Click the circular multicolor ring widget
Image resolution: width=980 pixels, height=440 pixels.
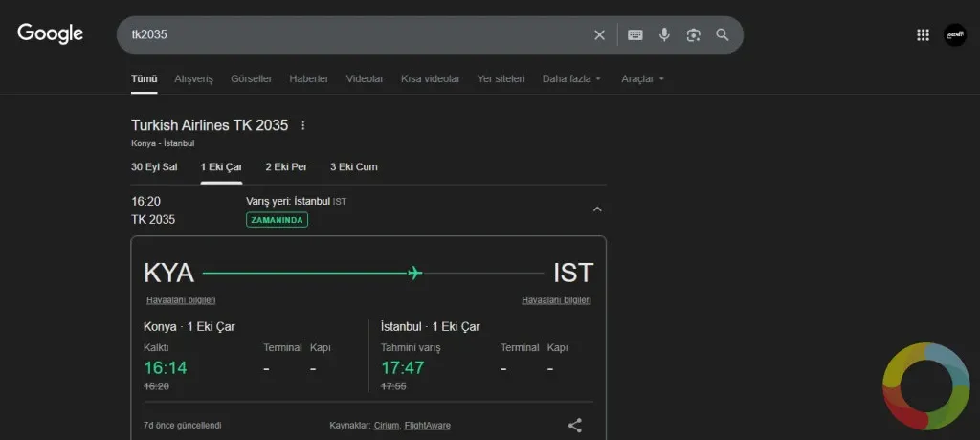click(x=926, y=386)
